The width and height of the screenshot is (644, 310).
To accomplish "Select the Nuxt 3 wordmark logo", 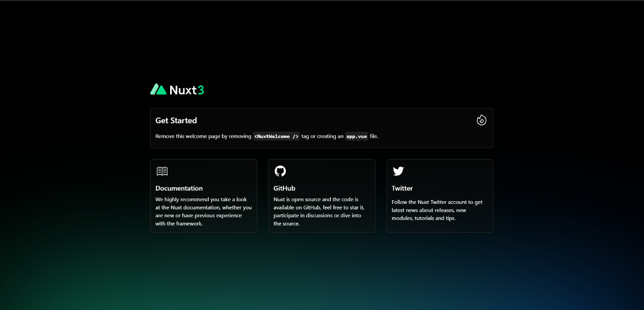I will pos(177,90).
